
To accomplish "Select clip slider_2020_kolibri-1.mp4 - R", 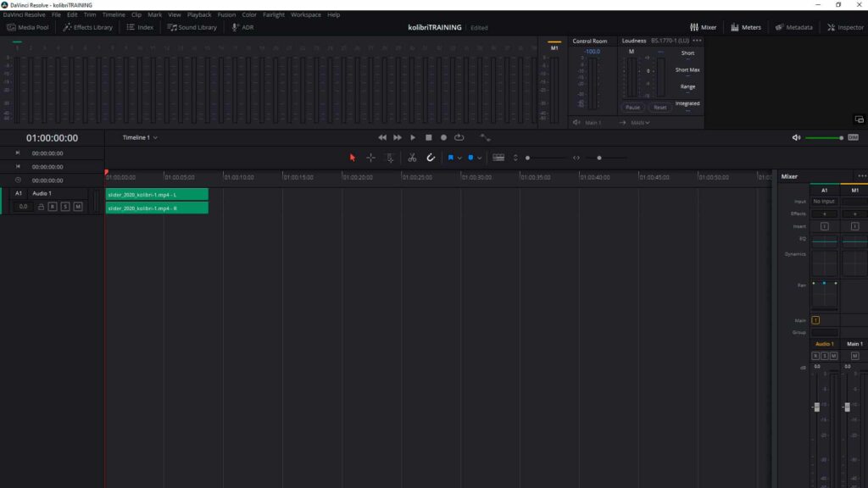I will tap(157, 208).
